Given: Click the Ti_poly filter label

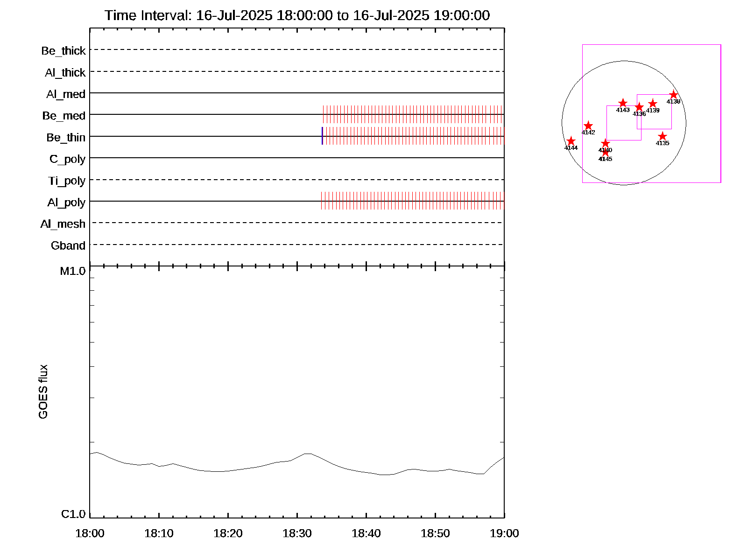Looking at the screenshot, I should tap(67, 181).
